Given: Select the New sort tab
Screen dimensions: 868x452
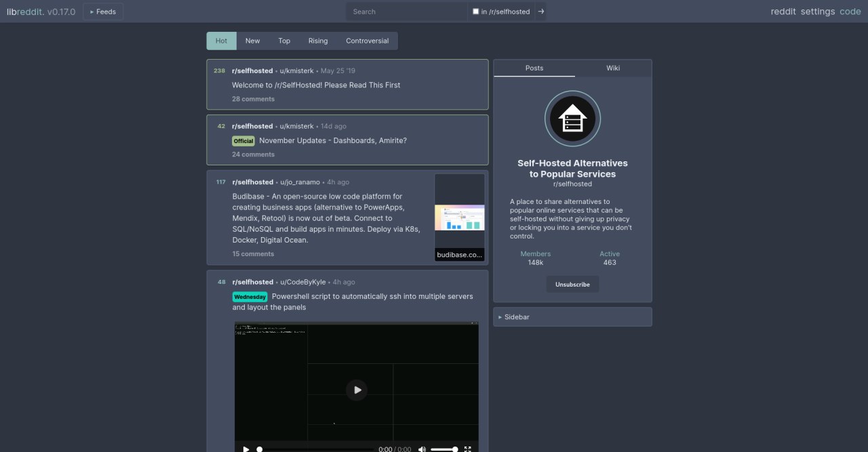Looking at the screenshot, I should coord(252,41).
